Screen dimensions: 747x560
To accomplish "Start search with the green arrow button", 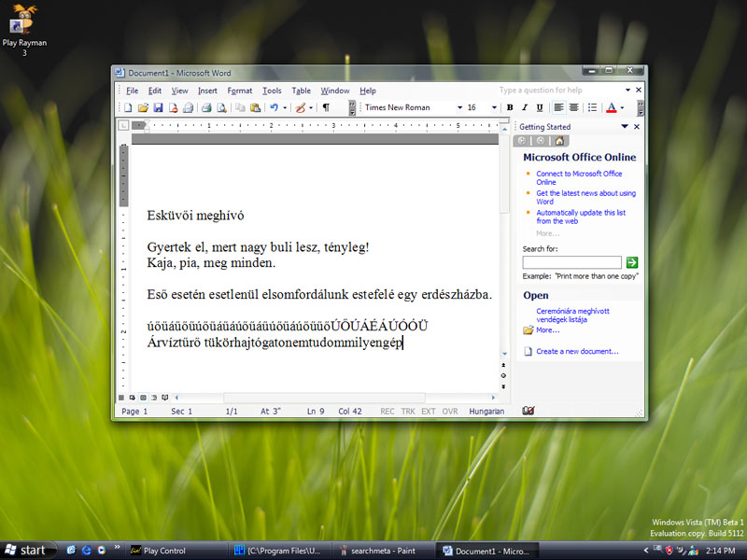I will pyautogui.click(x=632, y=262).
